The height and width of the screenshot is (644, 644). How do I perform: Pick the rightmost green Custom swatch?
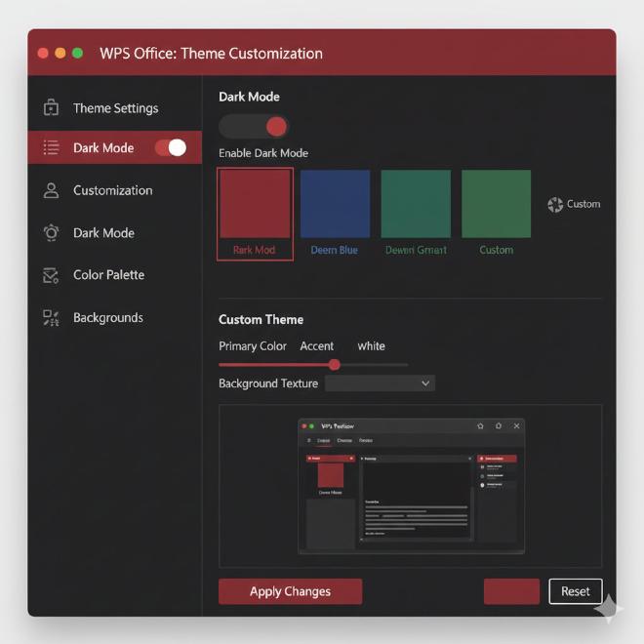tap(496, 204)
